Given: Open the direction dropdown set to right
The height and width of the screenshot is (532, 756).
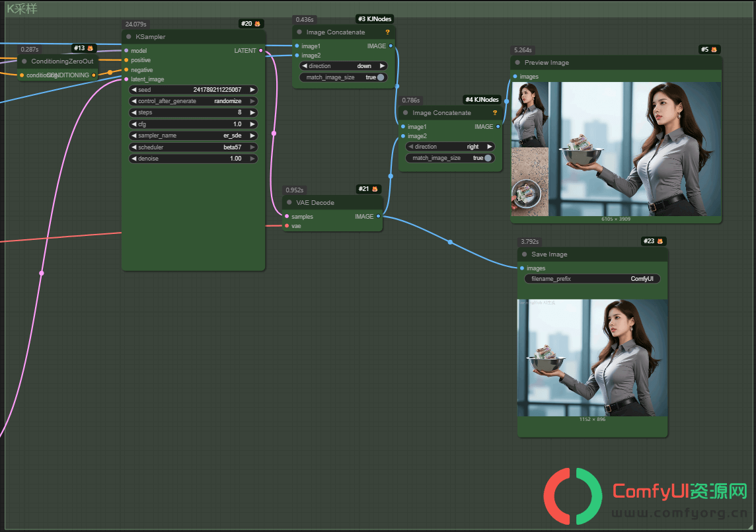Looking at the screenshot, I should [450, 147].
